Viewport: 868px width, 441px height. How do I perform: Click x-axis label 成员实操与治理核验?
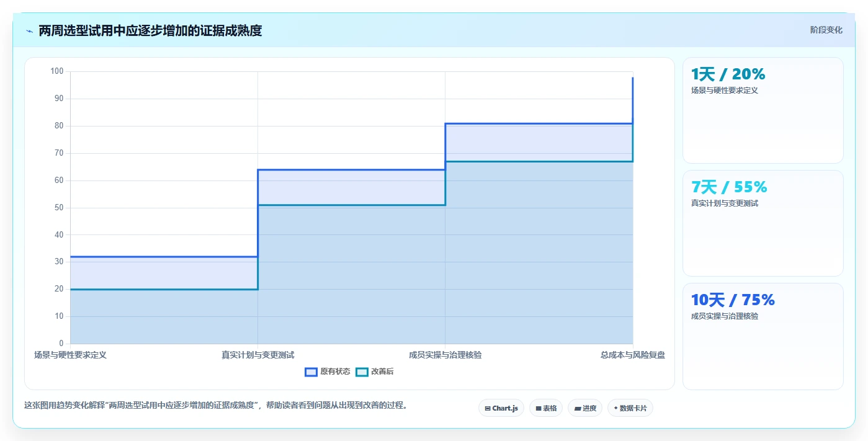pyautogui.click(x=445, y=355)
